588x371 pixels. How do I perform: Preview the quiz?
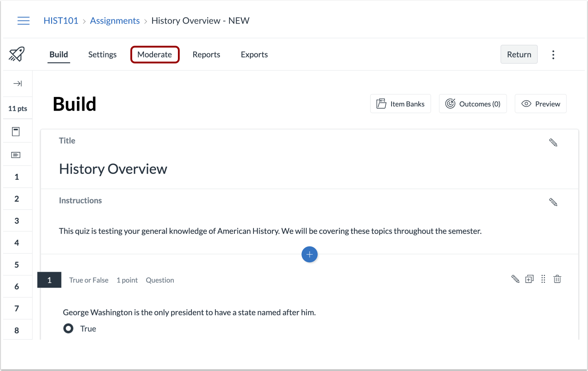(541, 104)
